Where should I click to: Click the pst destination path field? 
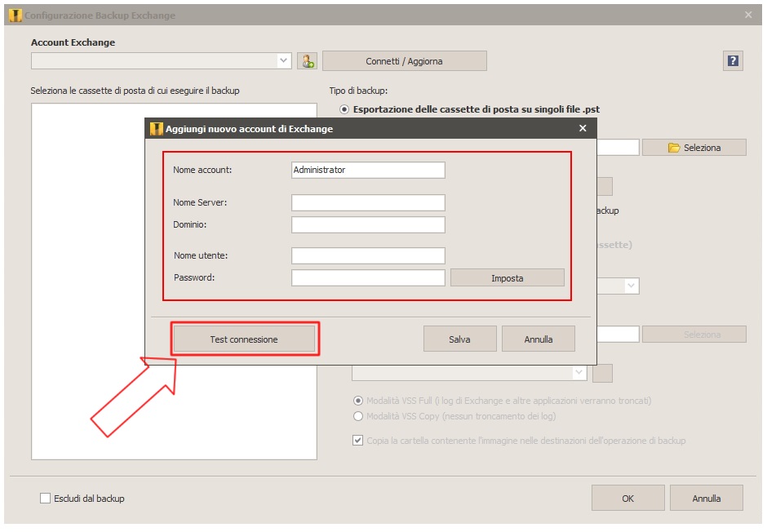618,148
